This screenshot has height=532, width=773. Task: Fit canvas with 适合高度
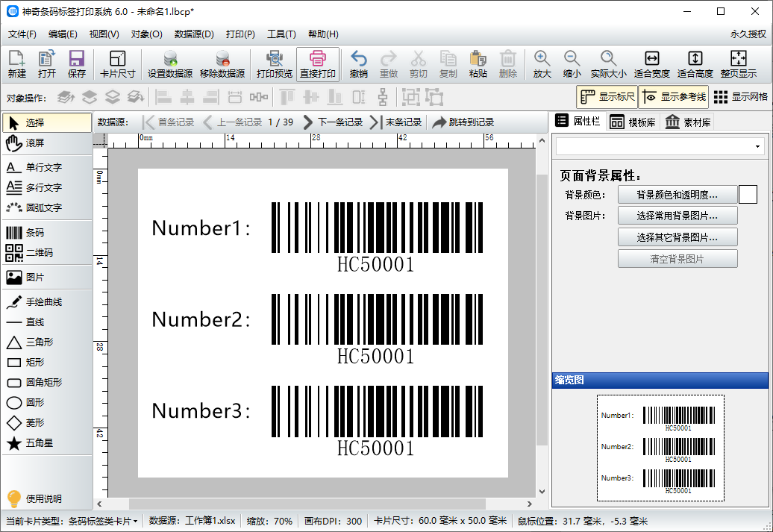695,63
